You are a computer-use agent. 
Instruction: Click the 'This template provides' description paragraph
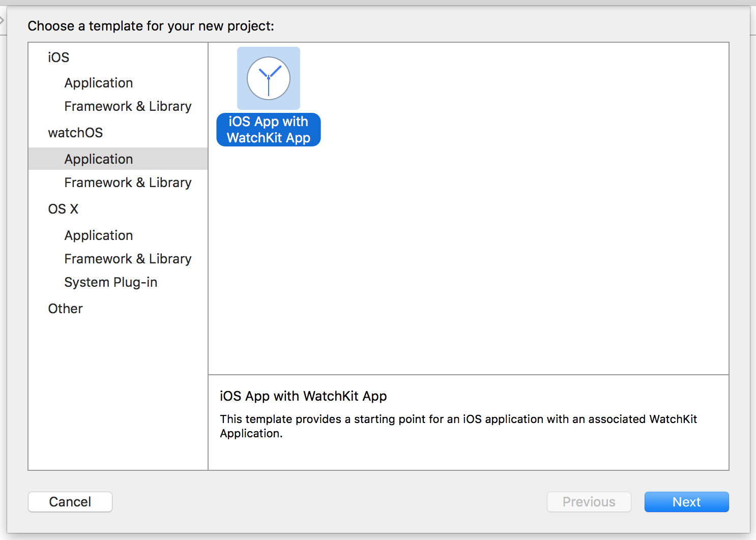point(458,426)
